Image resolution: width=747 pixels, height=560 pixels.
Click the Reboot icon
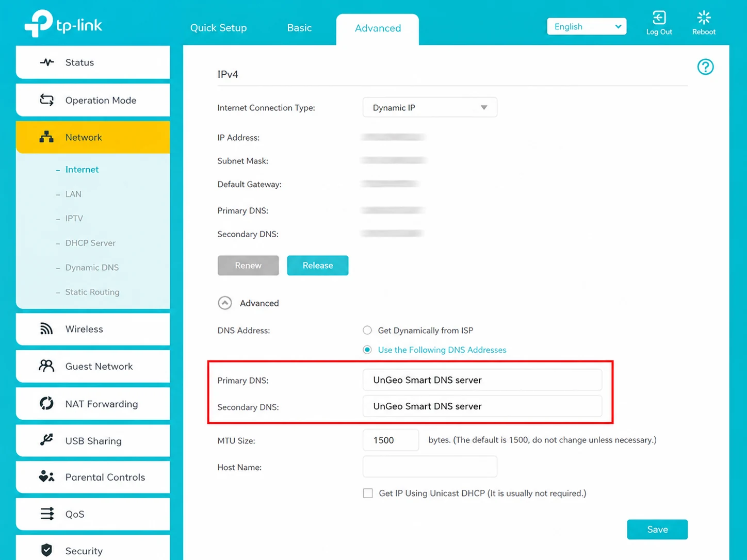coord(704,18)
